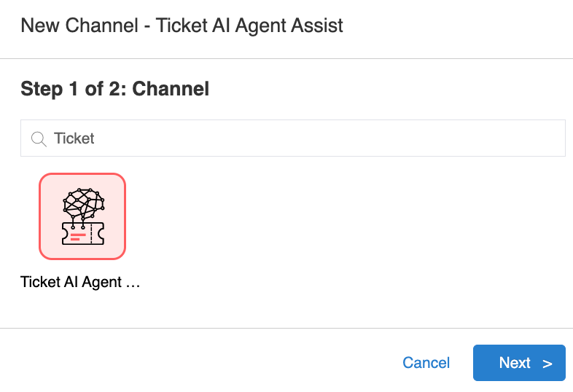Click the "Step 1 of 2: Channel" heading

click(115, 89)
